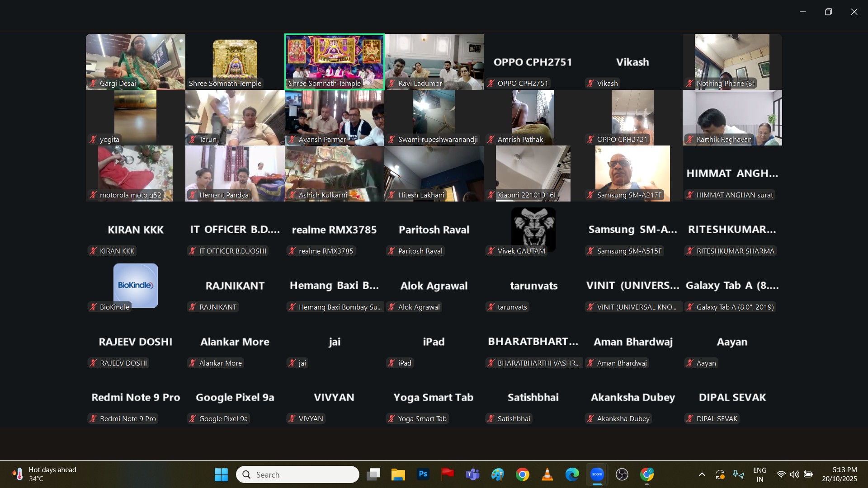Open the Zoom app in taskbar
The width and height of the screenshot is (868, 488).
597,474
